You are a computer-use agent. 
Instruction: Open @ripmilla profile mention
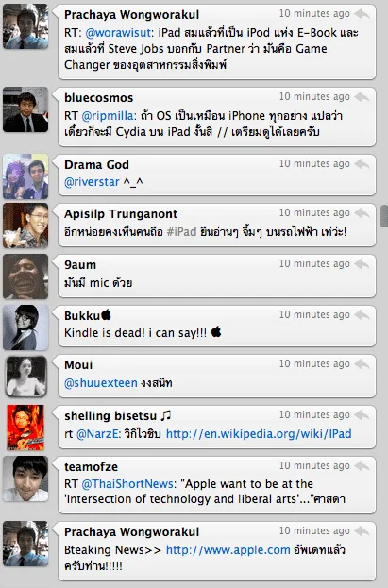(107, 116)
